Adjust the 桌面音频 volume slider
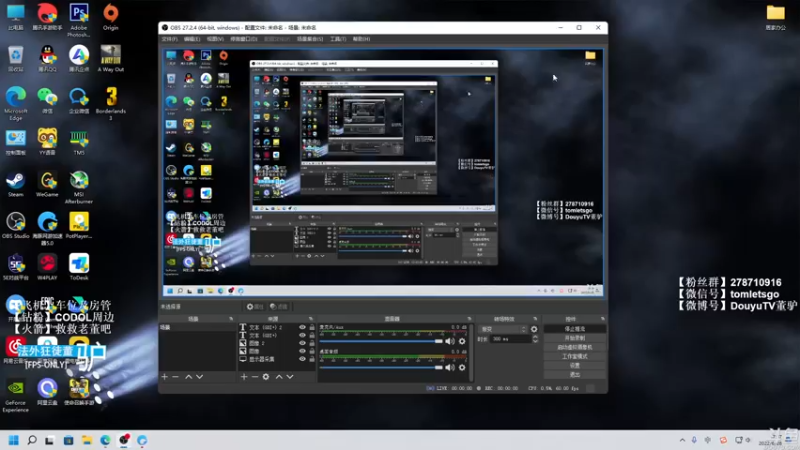The height and width of the screenshot is (450, 800). pos(381,367)
